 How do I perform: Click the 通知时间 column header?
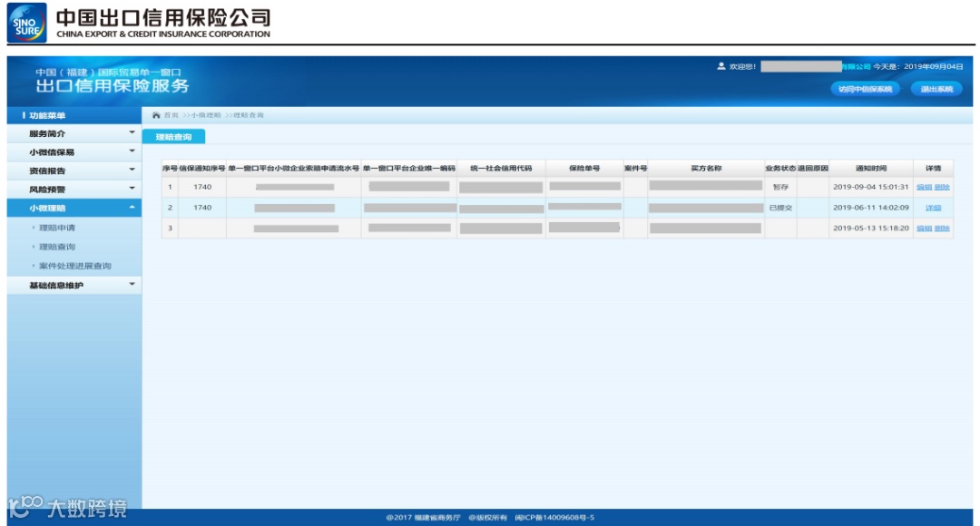[x=870, y=169]
